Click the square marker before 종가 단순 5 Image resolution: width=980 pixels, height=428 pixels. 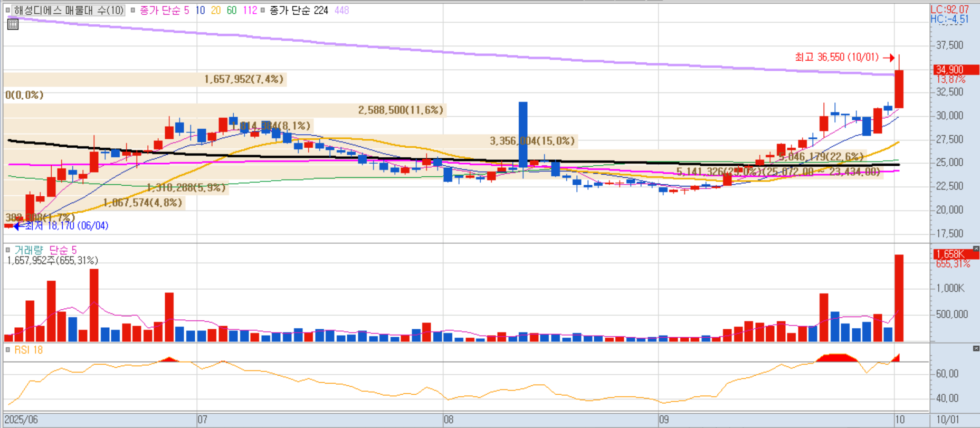(133, 10)
